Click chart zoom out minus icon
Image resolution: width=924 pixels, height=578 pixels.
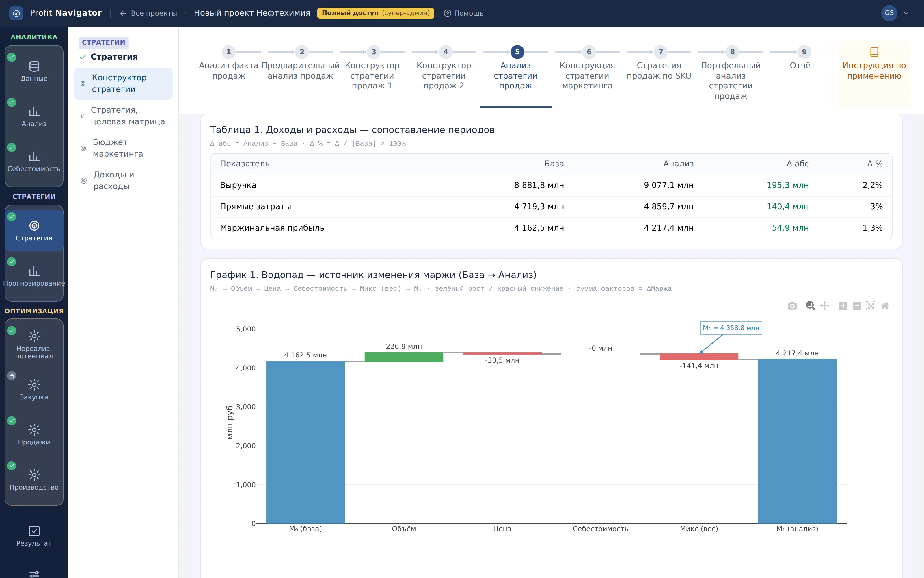pyautogui.click(x=857, y=306)
